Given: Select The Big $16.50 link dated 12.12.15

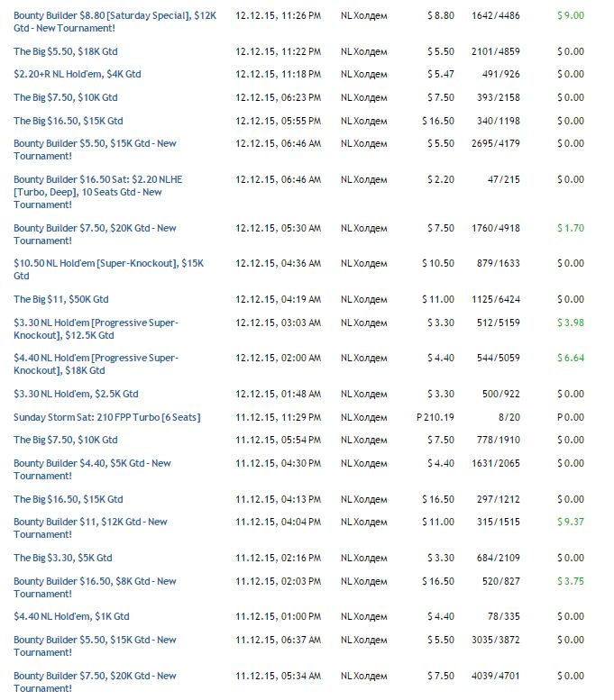Looking at the screenshot, I should (68, 121).
